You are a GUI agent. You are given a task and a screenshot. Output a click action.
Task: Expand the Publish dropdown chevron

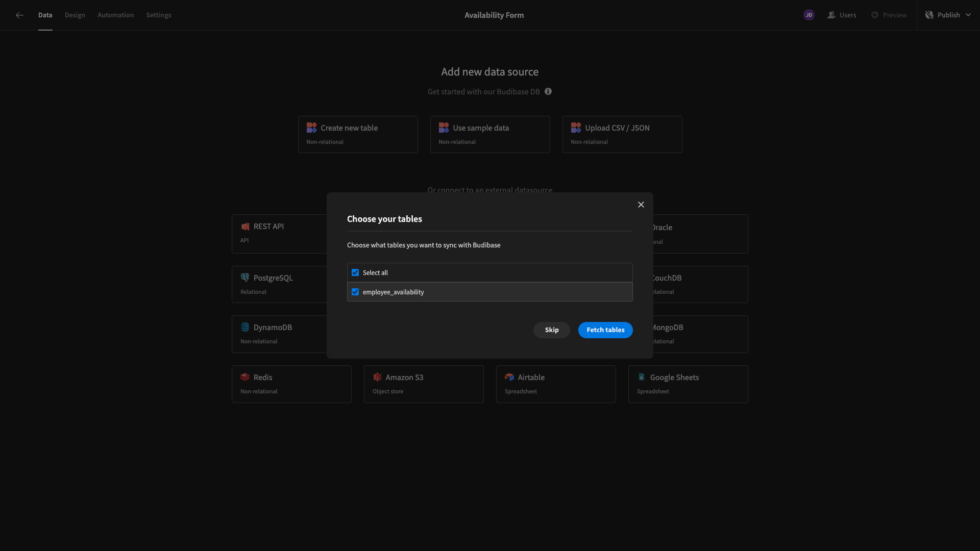pos(968,15)
